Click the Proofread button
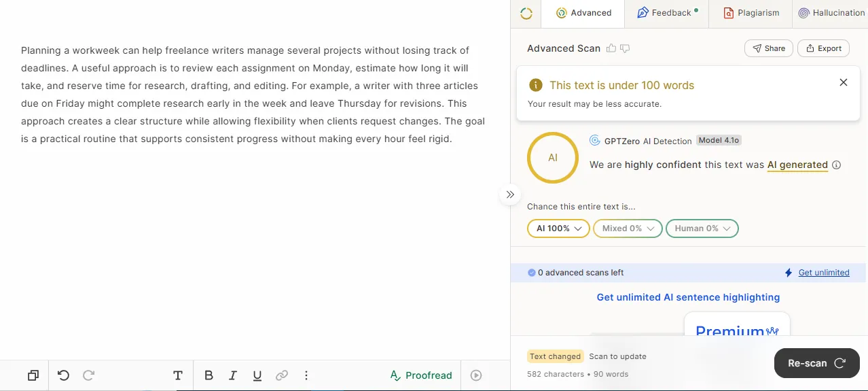Viewport: 868px width, 391px height. tap(421, 375)
